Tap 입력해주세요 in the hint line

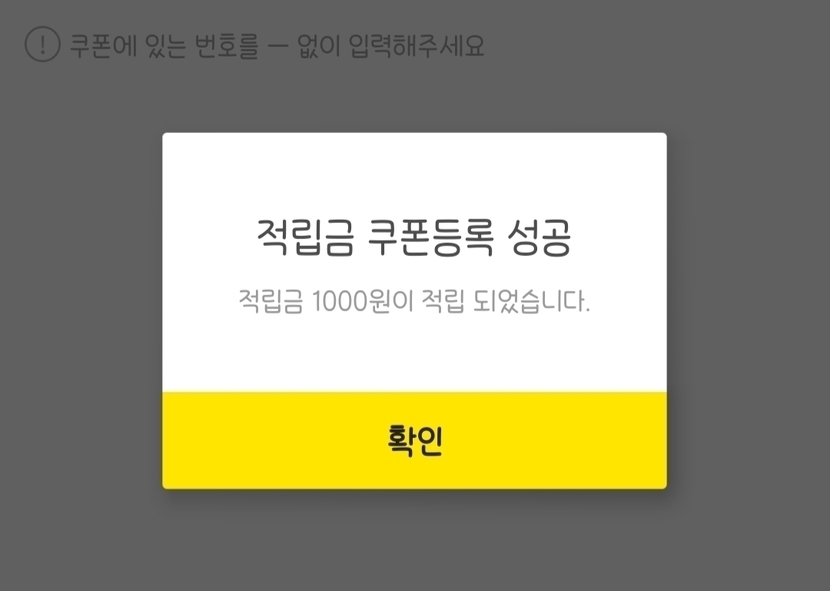point(417,46)
